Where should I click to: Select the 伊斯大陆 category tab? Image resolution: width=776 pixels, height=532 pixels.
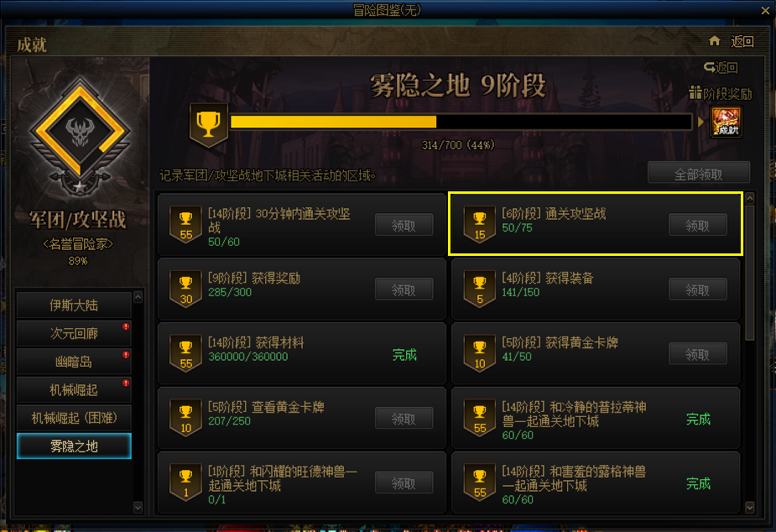[x=74, y=305]
